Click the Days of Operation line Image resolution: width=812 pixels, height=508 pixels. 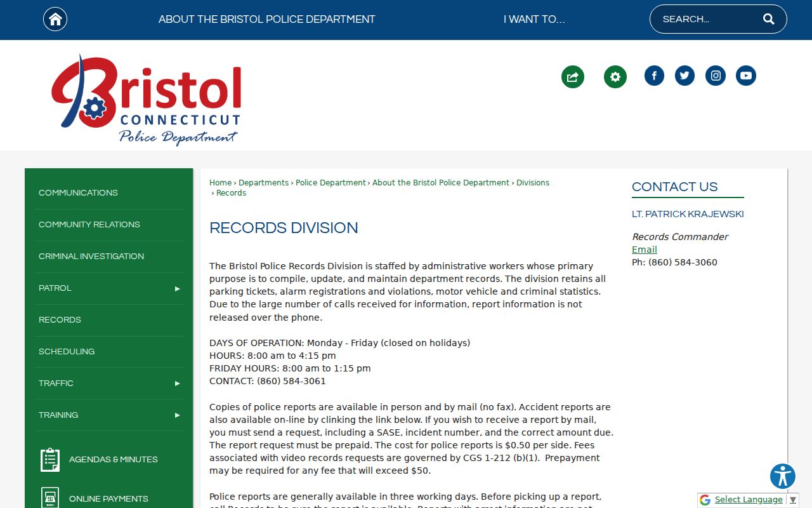pos(340,343)
